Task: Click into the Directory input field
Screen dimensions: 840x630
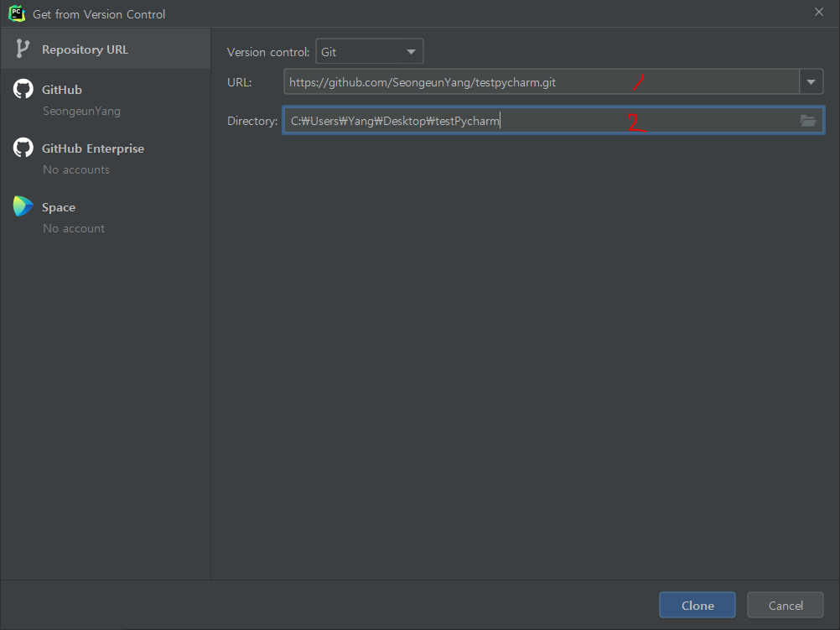Action: [553, 120]
